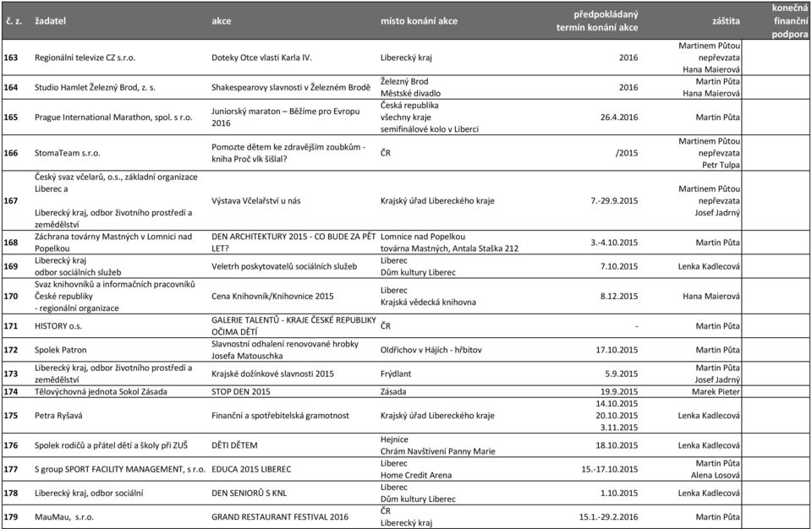Select the date range 15.1.-29.2.2016

[608, 517]
